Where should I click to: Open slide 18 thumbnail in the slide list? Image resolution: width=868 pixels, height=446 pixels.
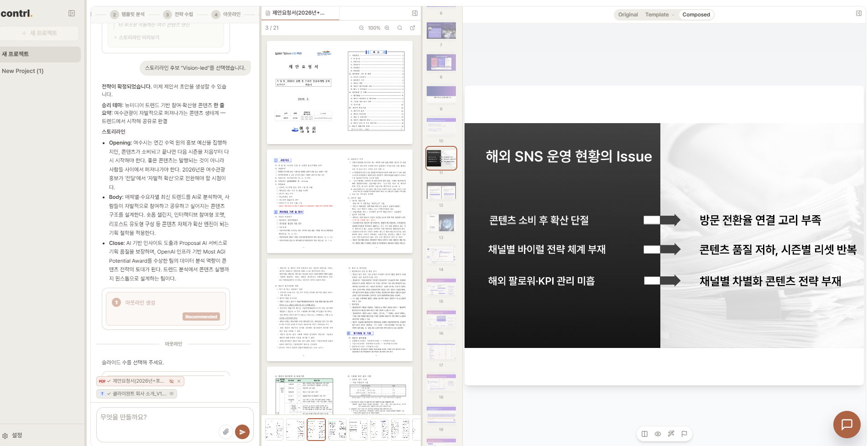pos(441,383)
